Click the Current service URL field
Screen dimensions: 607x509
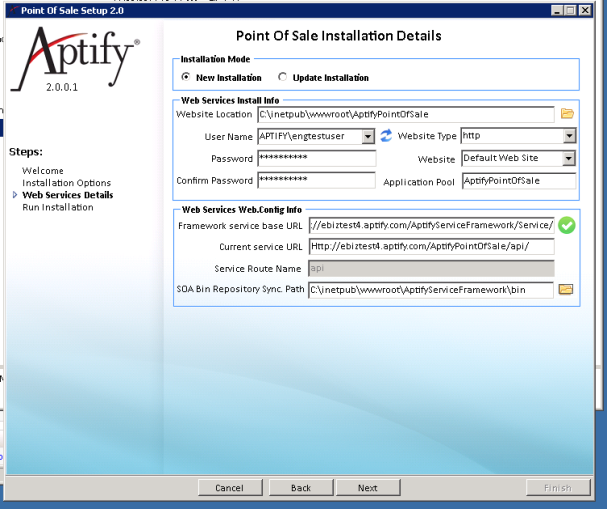coord(432,247)
